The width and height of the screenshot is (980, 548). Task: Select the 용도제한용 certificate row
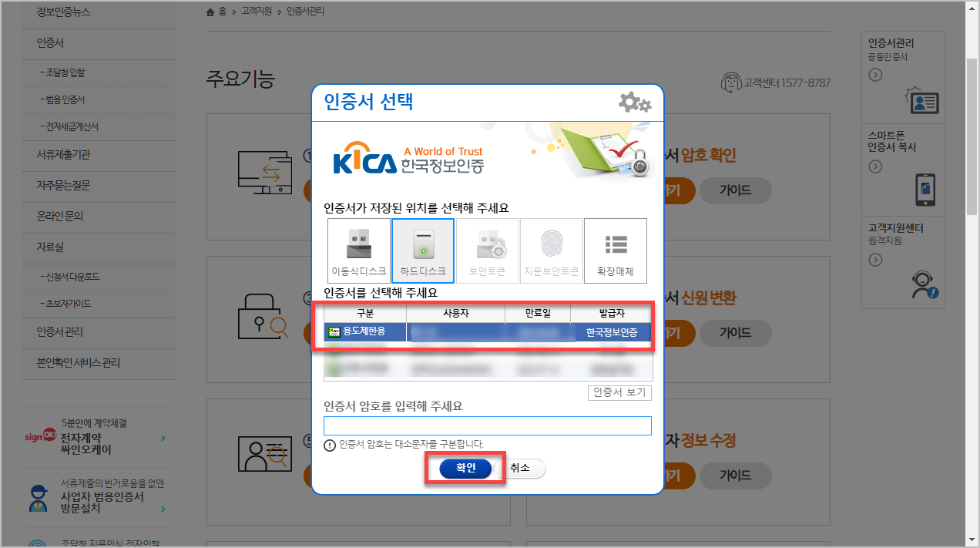pyautogui.click(x=488, y=332)
